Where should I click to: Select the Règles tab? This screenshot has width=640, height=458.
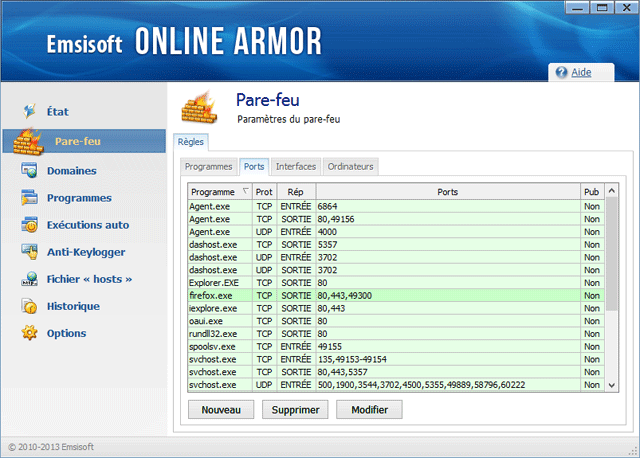pyautogui.click(x=191, y=142)
